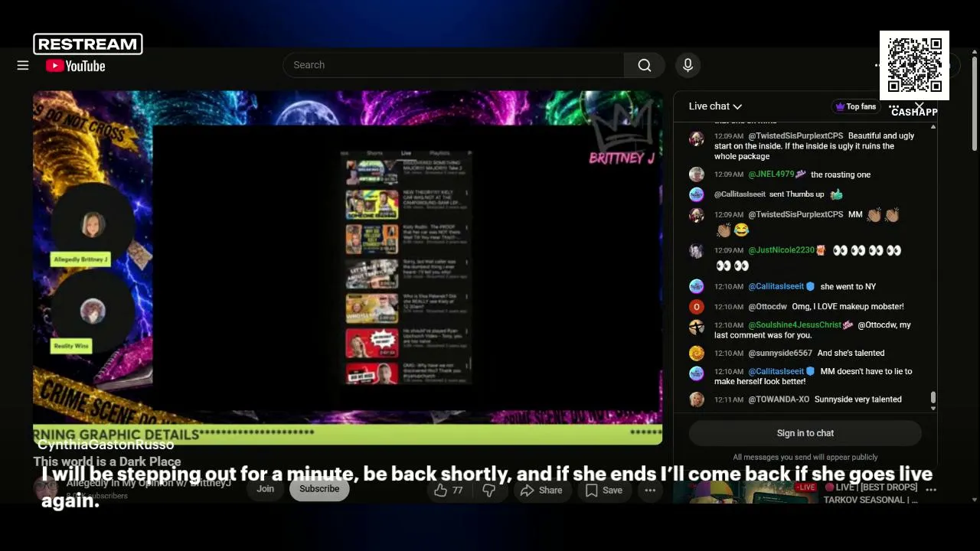Like the video with 77 likes
The width and height of the screenshot is (980, 551).
tap(449, 491)
